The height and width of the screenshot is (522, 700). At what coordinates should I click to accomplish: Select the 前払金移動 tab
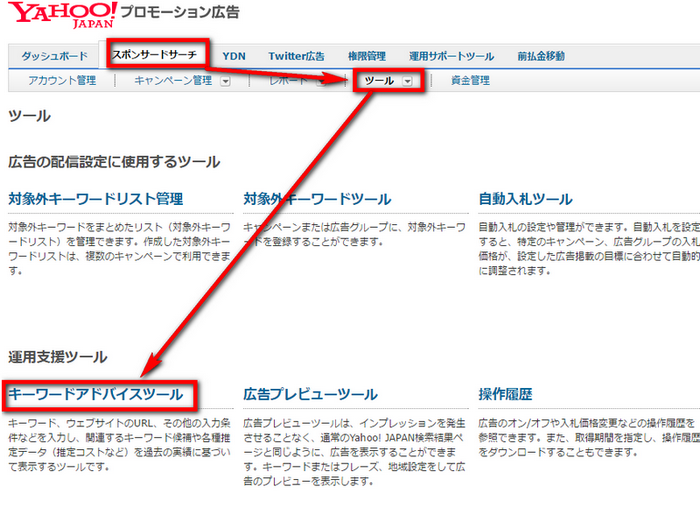[541, 56]
